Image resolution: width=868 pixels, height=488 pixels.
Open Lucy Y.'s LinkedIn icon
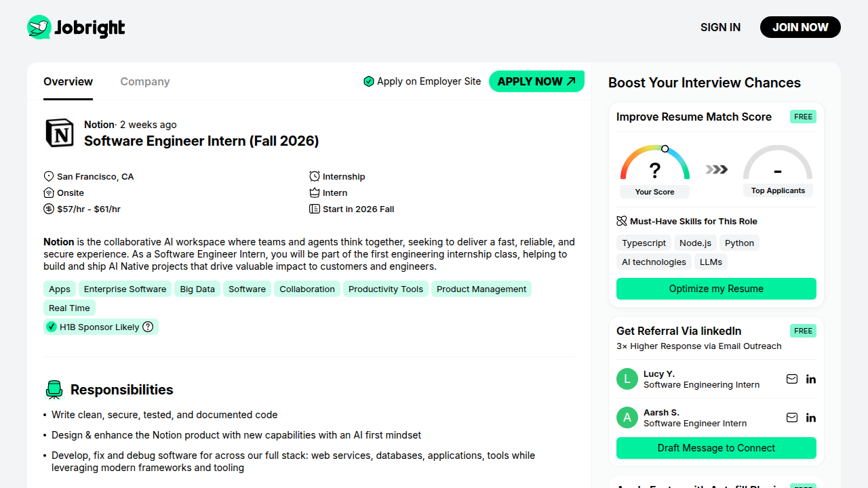click(x=811, y=379)
